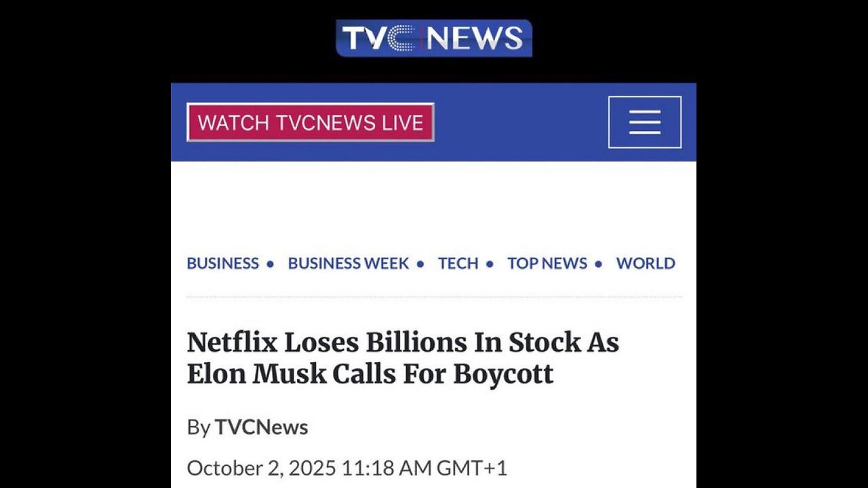The height and width of the screenshot is (488, 868).
Task: Open the Business category link
Action: click(222, 263)
